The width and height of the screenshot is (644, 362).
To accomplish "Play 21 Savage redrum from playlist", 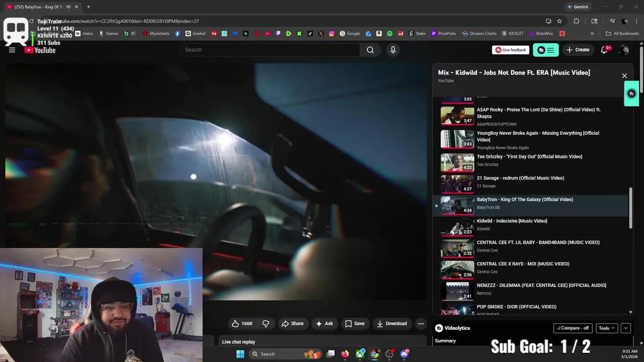I will [531, 184].
